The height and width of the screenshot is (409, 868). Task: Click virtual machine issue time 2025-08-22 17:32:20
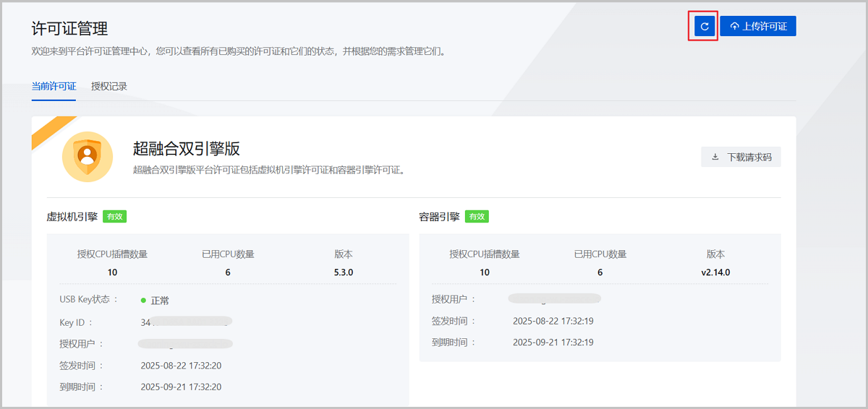coord(181,366)
